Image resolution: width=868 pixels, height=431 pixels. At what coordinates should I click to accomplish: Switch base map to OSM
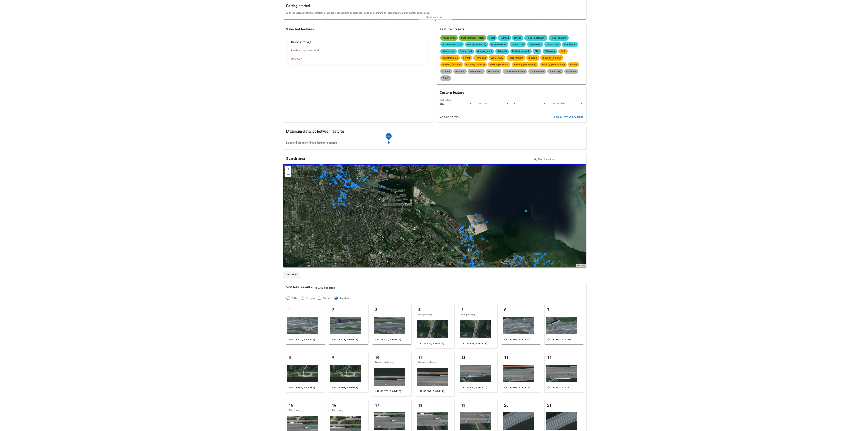pyautogui.click(x=288, y=298)
